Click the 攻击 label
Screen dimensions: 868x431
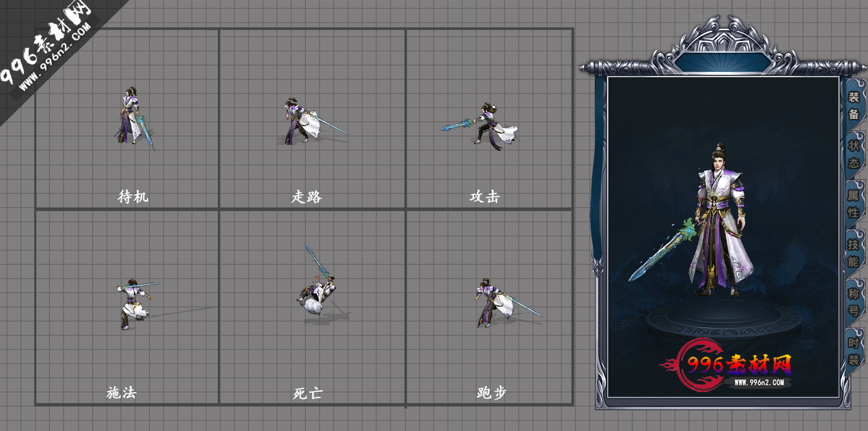(x=485, y=197)
